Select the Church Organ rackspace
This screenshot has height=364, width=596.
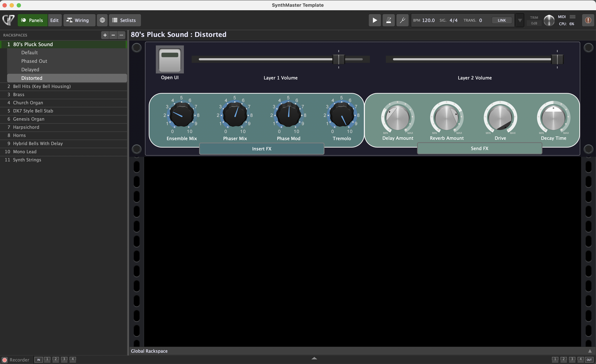click(64, 103)
